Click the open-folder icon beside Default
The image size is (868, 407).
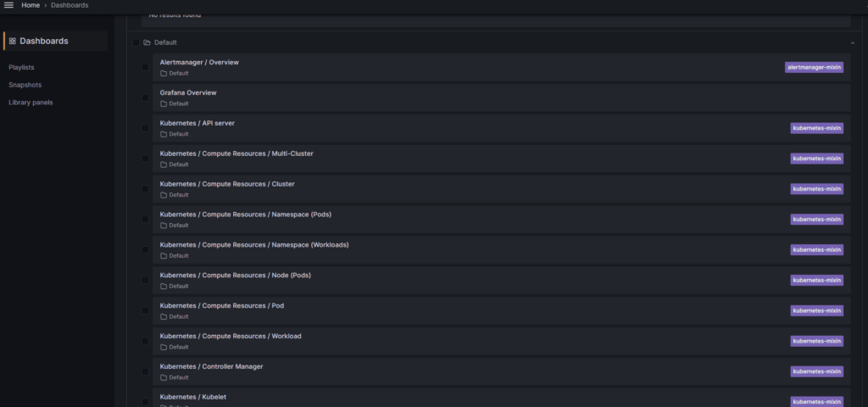click(147, 42)
